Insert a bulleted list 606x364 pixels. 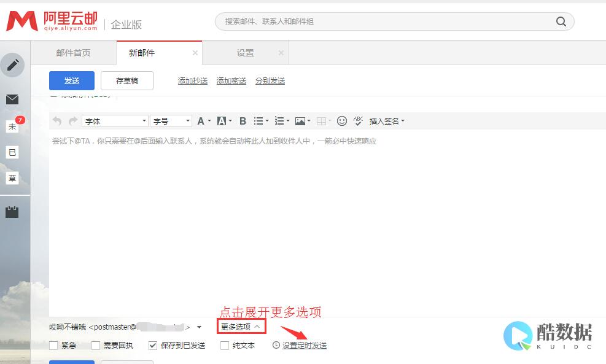pos(258,121)
